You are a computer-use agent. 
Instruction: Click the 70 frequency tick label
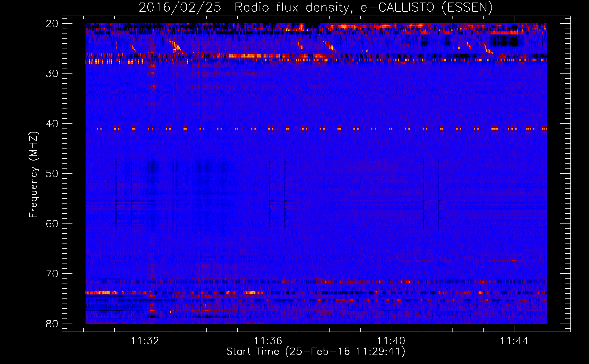tap(52, 274)
